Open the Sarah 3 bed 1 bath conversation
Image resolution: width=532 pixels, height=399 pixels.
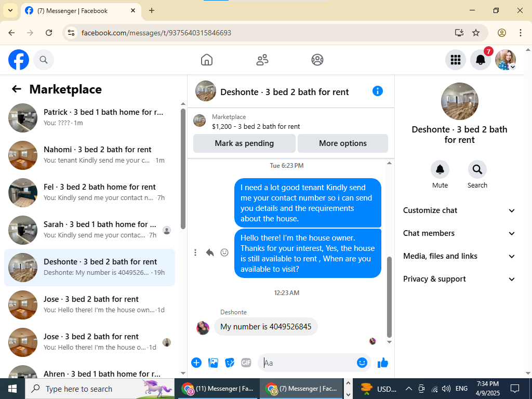[x=89, y=230]
